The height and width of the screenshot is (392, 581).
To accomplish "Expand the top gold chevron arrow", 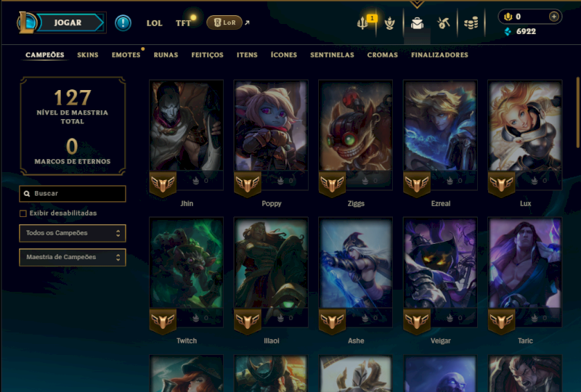I will 417,4.
